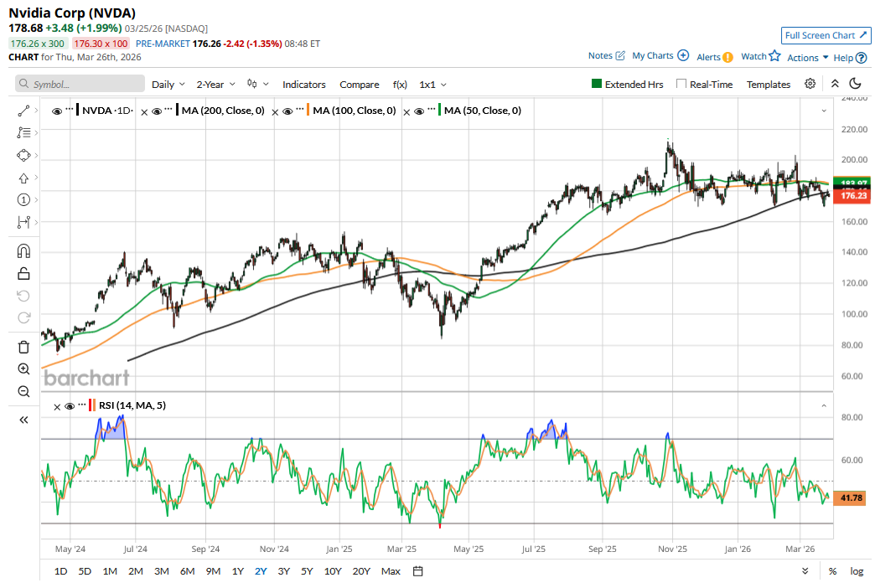880x588 pixels.
Task: Click the Full Screen Chart button
Action: (x=826, y=35)
